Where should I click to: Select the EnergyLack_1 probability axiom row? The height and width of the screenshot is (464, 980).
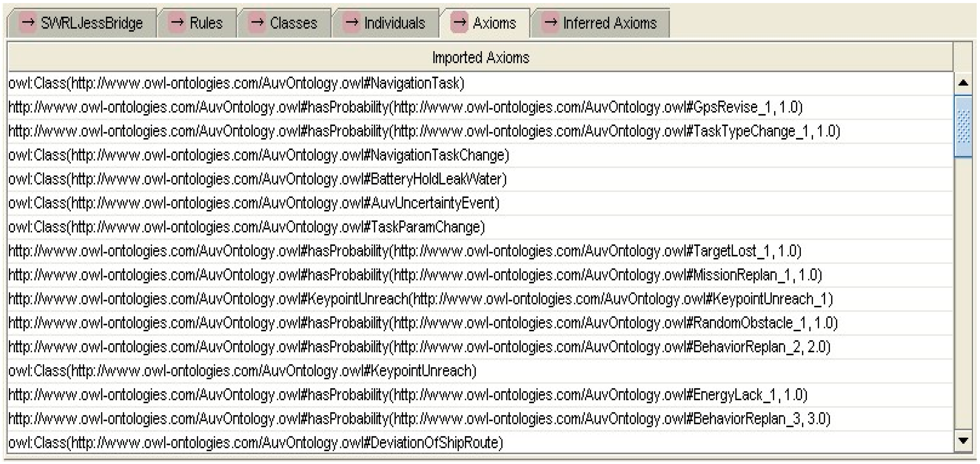tap(408, 395)
